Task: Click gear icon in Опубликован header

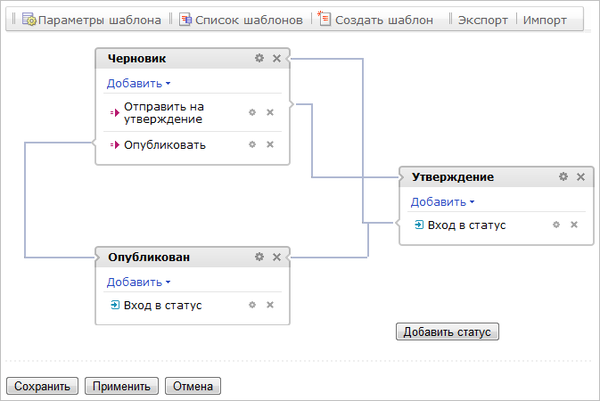Action: [x=259, y=257]
